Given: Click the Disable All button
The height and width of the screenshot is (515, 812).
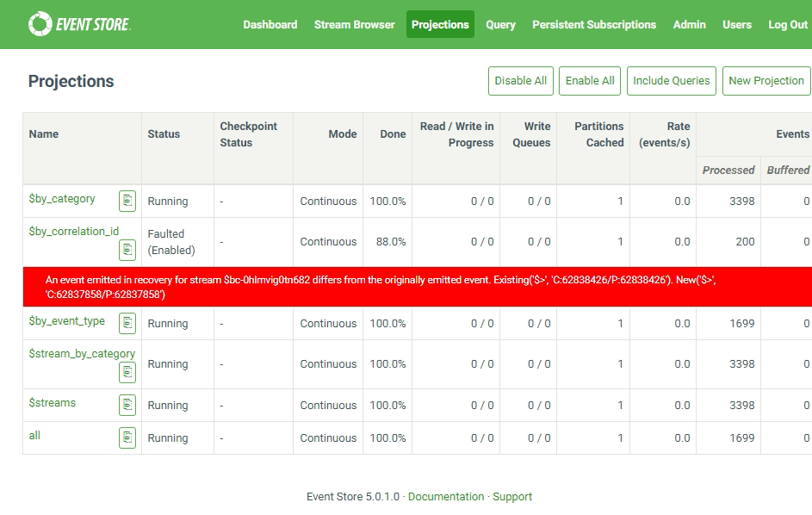Looking at the screenshot, I should [x=520, y=81].
